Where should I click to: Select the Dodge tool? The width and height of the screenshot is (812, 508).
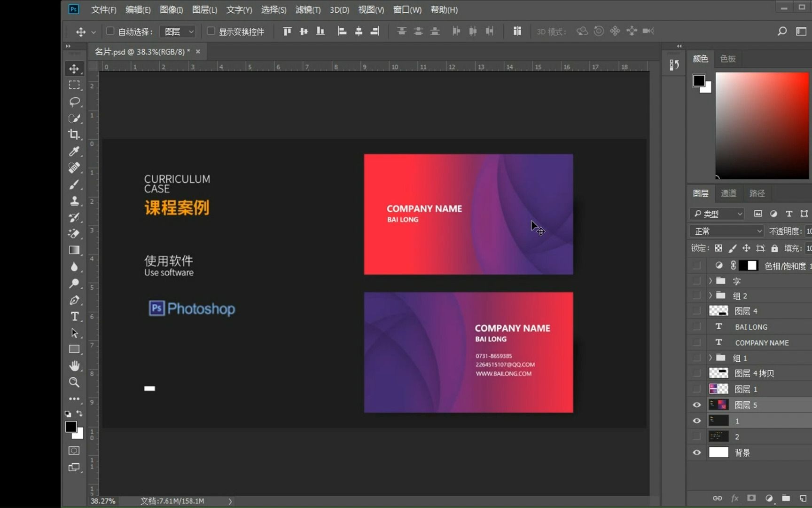pyautogui.click(x=74, y=283)
